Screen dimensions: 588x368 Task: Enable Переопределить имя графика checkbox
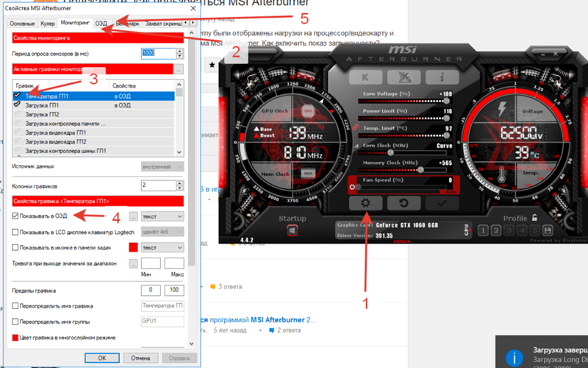pyautogui.click(x=15, y=306)
